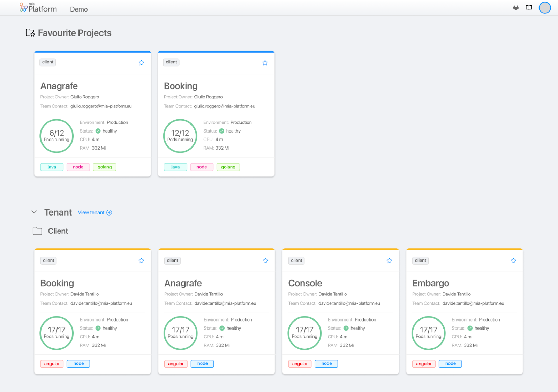Viewport: 558px width, 392px height.
Task: Open the documentation book icon
Action: (x=529, y=7)
